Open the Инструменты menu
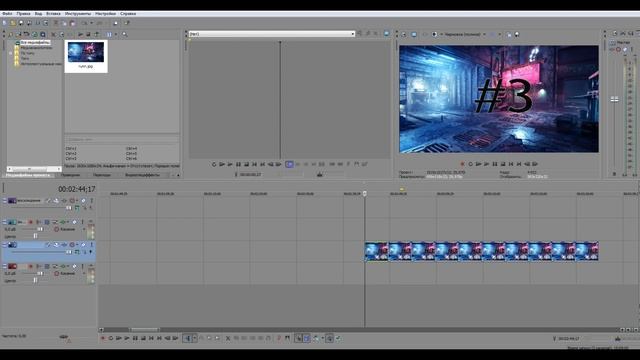Viewport: 640px width, 360px height. [78, 14]
